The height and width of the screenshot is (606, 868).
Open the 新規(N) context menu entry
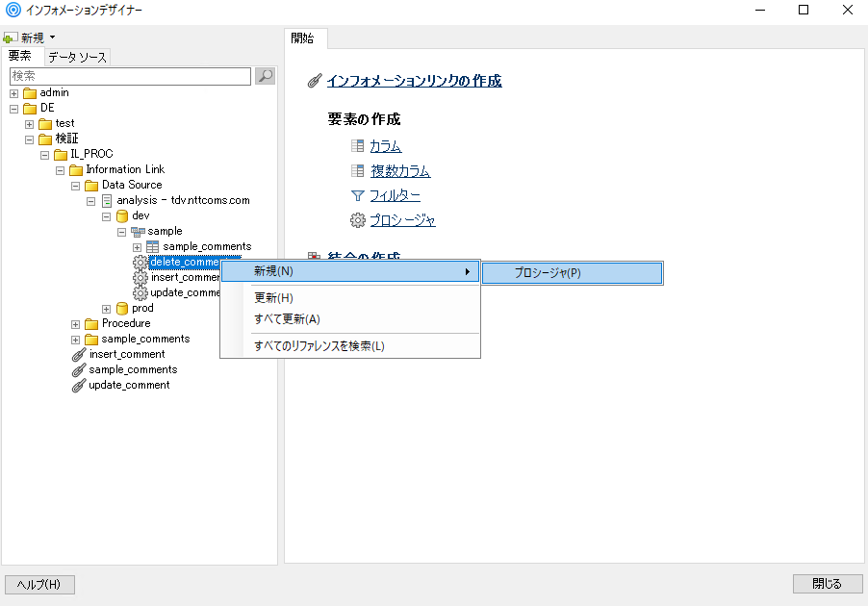point(350,271)
